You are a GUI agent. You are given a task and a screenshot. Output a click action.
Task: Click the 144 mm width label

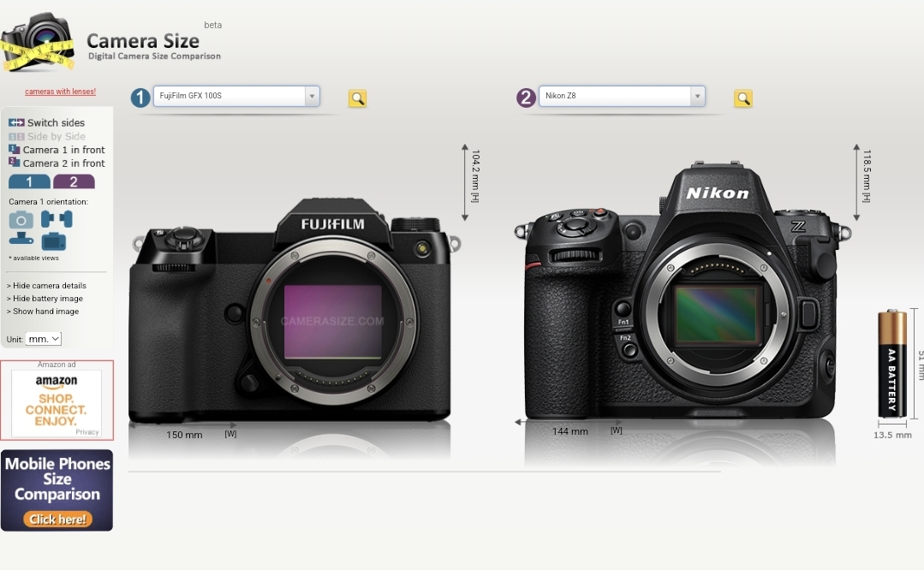click(x=569, y=431)
